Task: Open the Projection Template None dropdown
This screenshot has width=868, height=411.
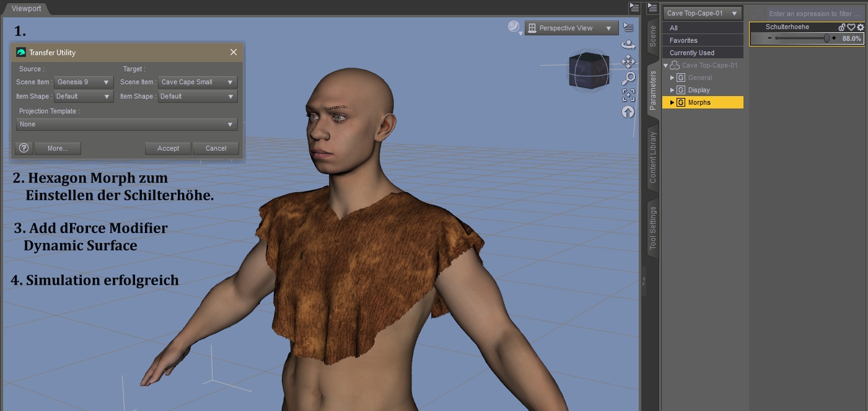Action: (x=127, y=124)
